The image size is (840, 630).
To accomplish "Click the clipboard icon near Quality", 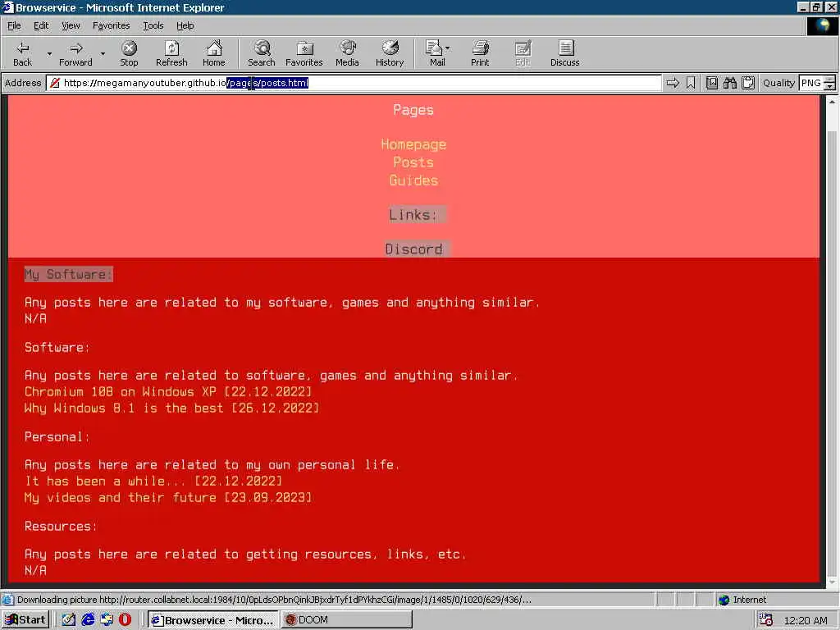I will [x=748, y=83].
